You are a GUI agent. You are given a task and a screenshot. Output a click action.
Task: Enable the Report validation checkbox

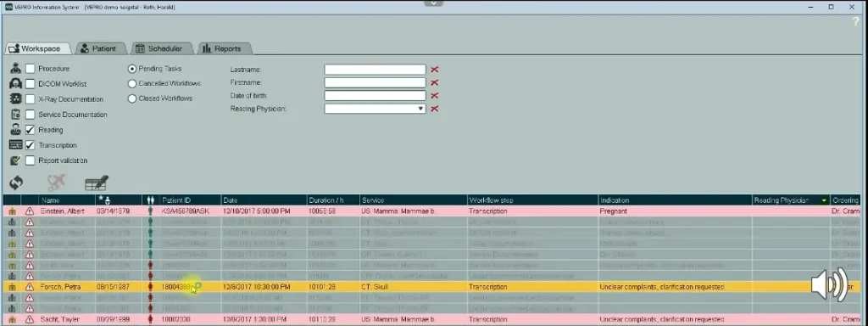coord(30,160)
